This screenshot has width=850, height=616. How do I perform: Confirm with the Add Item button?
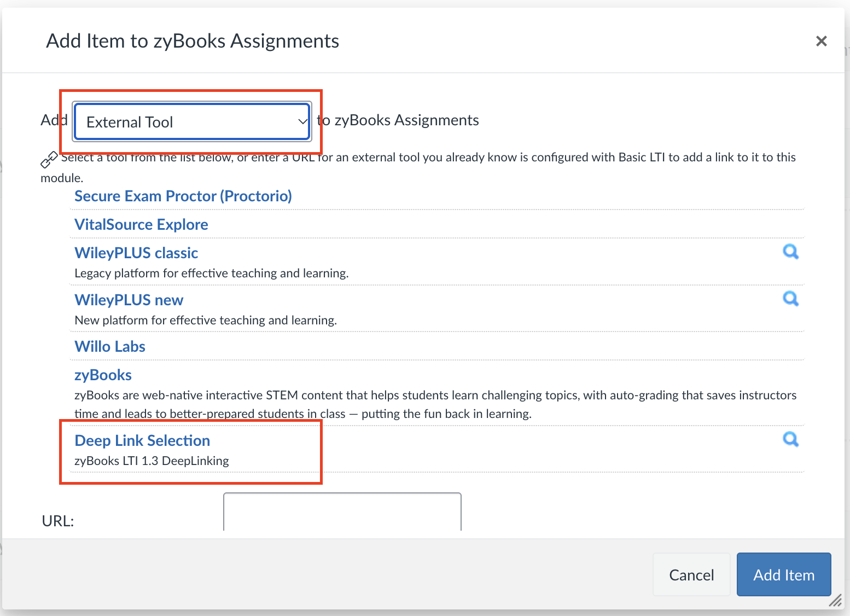pos(784,574)
